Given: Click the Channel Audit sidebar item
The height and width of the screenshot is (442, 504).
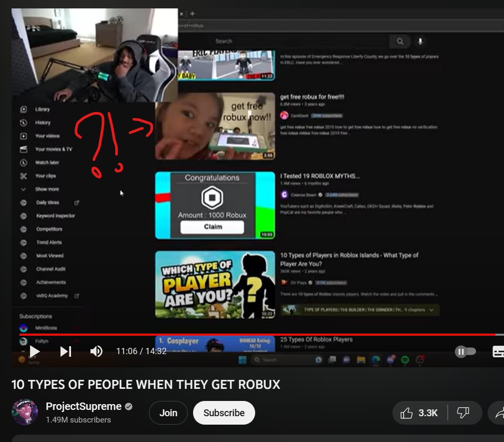Looking at the screenshot, I should [51, 269].
